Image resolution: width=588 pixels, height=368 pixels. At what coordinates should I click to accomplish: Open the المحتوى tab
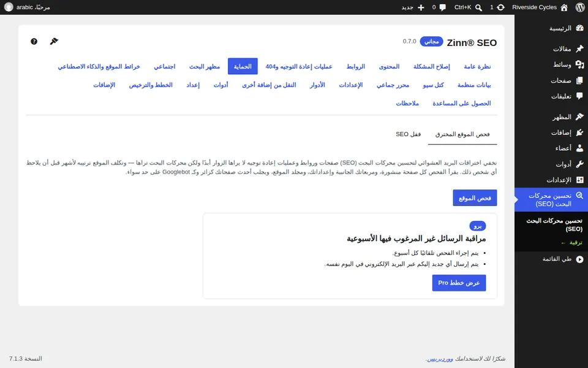point(389,66)
